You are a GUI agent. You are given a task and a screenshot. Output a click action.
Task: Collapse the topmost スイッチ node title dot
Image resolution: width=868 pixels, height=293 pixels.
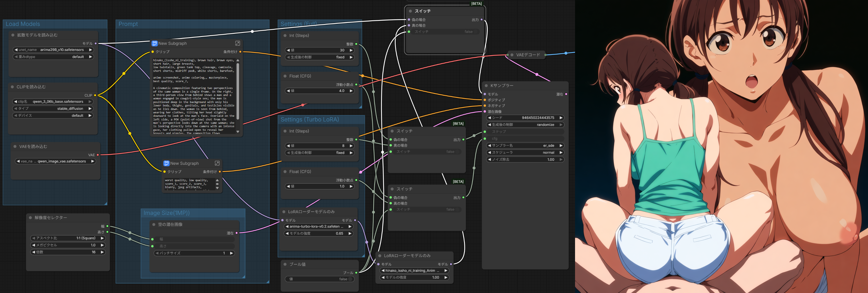[411, 11]
